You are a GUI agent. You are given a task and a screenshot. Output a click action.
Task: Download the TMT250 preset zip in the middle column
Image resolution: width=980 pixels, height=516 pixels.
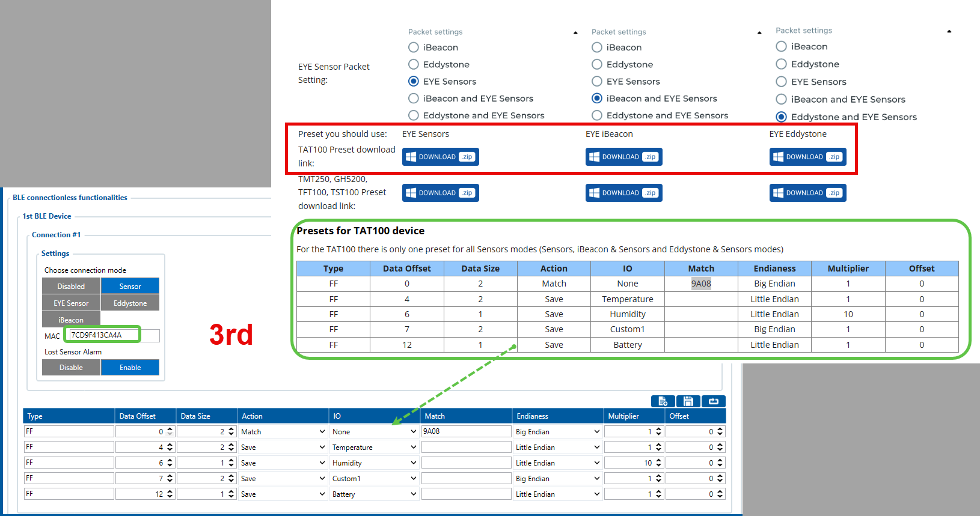[623, 193]
